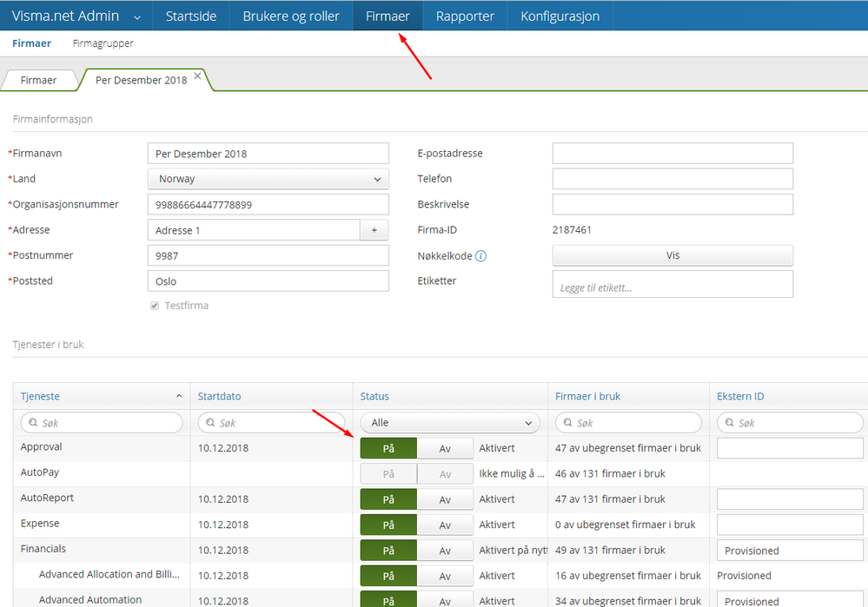The height and width of the screenshot is (607, 868).
Task: Click the Postnummer field with 9987
Action: [x=268, y=255]
